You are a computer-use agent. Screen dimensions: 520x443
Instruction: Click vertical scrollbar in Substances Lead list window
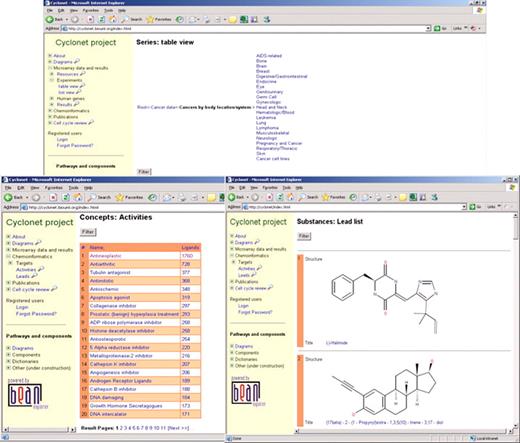point(516,320)
